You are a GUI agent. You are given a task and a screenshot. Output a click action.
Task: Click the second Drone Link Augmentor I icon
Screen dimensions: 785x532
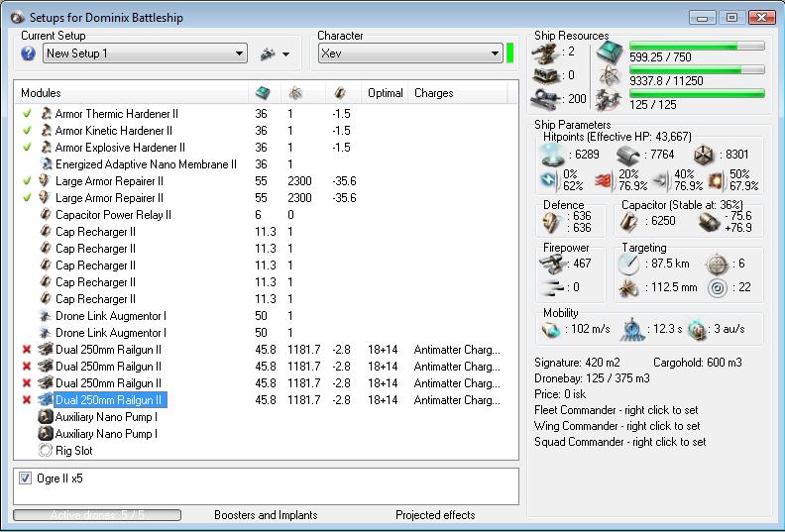click(x=46, y=333)
